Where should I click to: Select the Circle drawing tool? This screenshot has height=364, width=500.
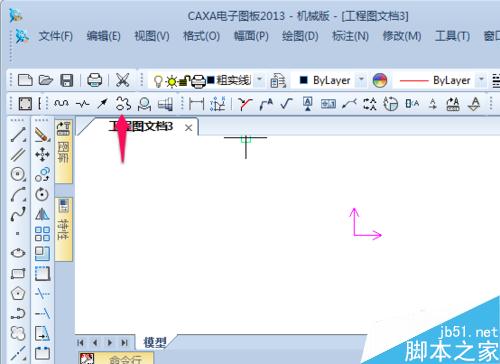coord(18,174)
